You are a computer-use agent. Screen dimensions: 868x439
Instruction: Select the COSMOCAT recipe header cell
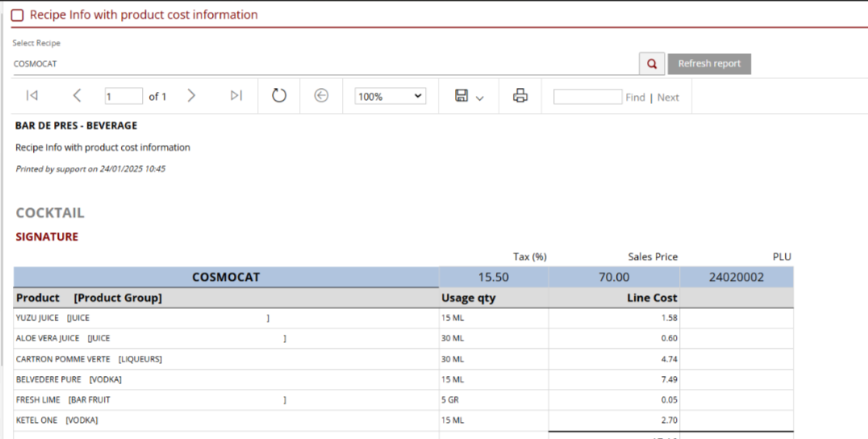[x=226, y=278]
